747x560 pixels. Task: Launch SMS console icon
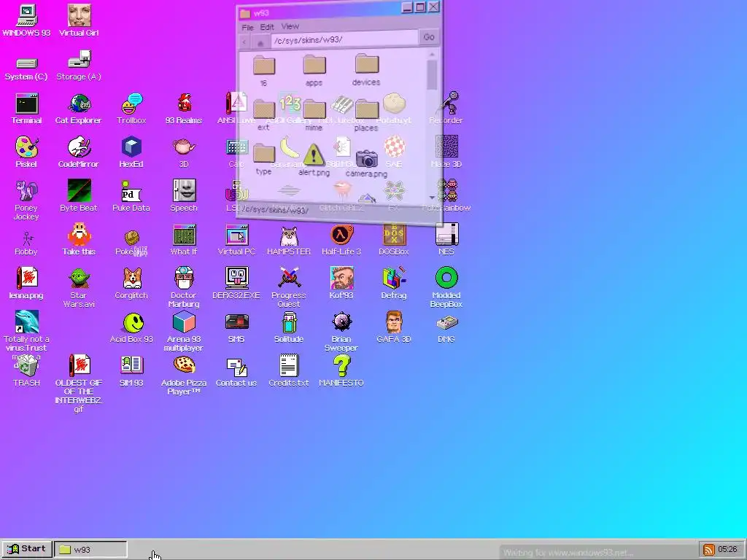[236, 327]
